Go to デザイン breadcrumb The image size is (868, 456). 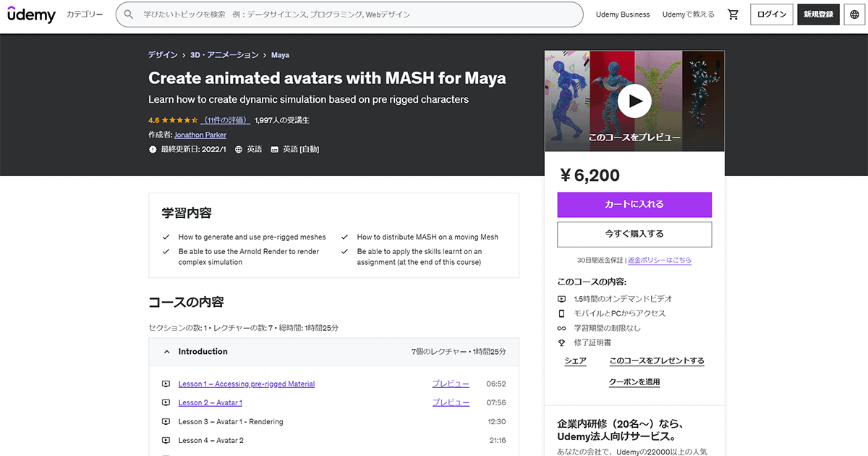click(163, 55)
